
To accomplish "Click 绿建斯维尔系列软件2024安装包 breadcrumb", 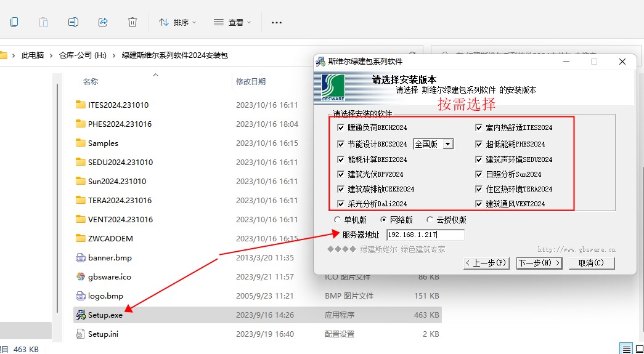I will click(x=175, y=55).
